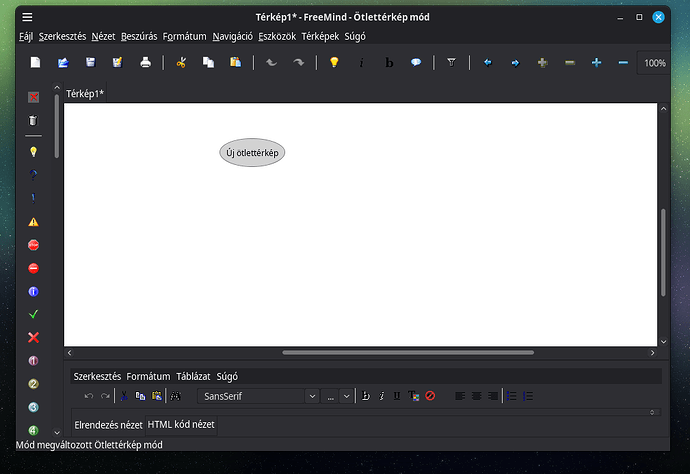Align note text right
This screenshot has width=690, height=474.
tap(493, 396)
